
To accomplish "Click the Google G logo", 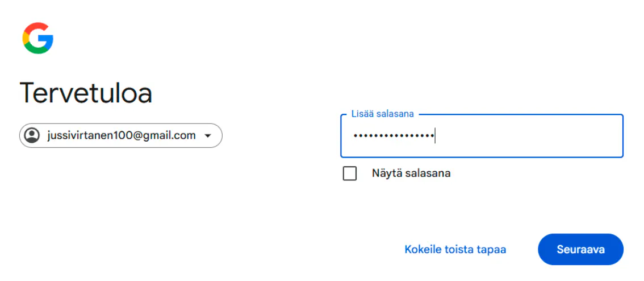I will (38, 39).
